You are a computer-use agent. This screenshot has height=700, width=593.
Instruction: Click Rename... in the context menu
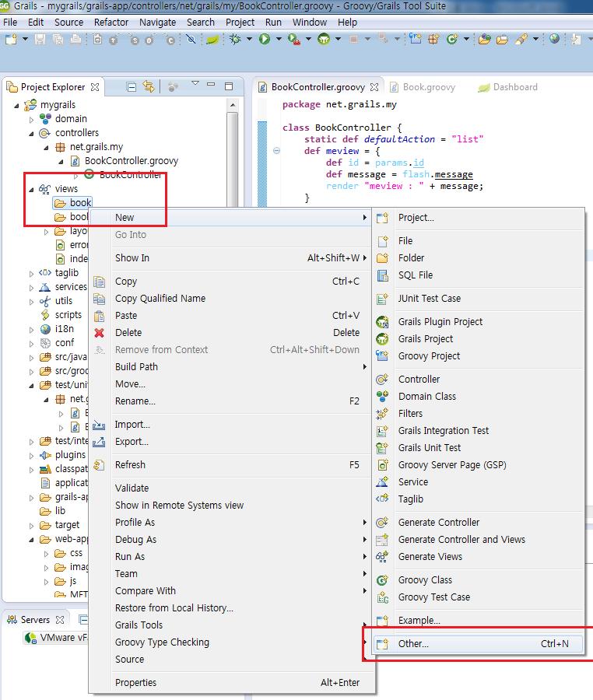pos(232,401)
